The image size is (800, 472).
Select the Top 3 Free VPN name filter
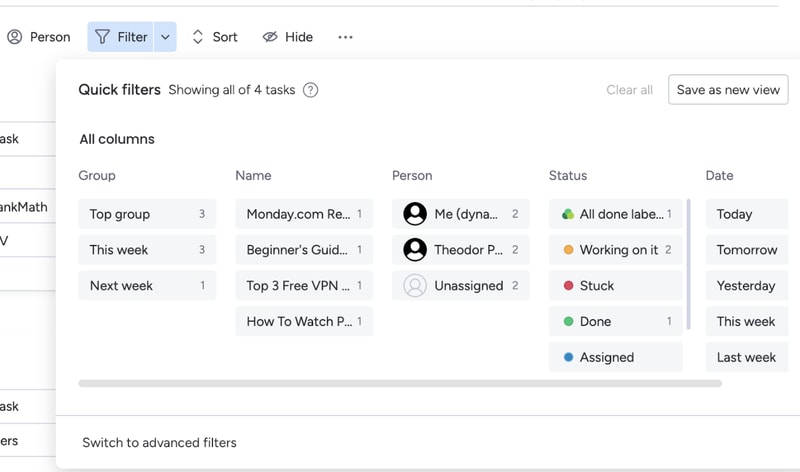[x=304, y=285]
